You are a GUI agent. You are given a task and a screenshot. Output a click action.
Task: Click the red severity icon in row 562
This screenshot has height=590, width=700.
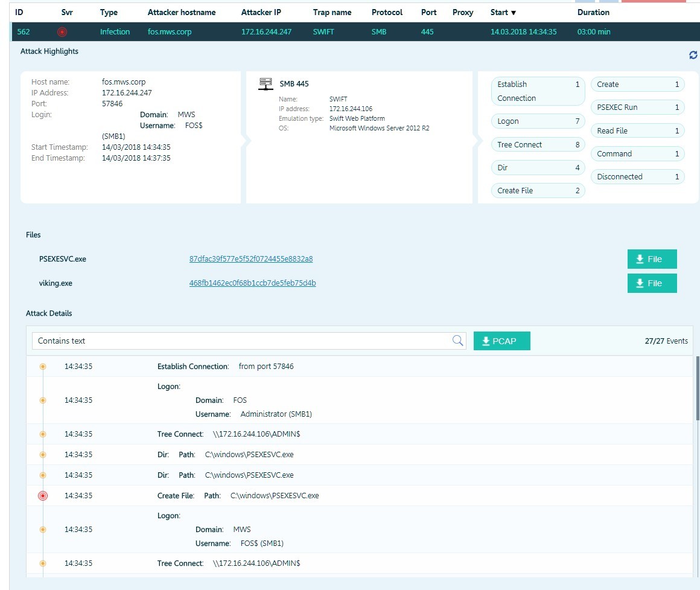(62, 32)
